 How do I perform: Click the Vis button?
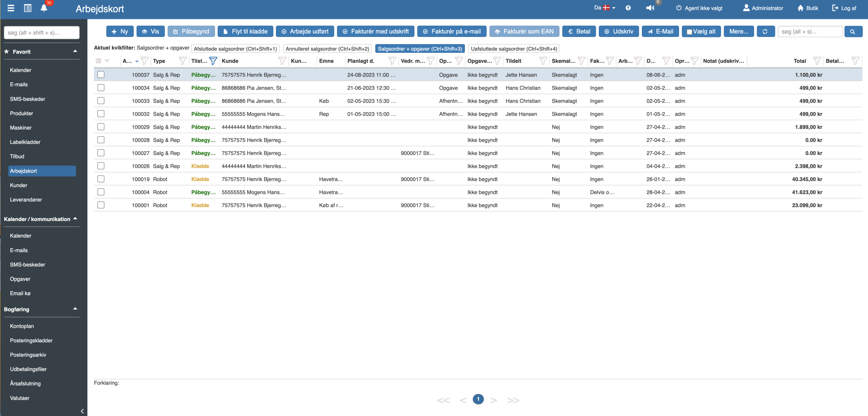[x=151, y=32]
